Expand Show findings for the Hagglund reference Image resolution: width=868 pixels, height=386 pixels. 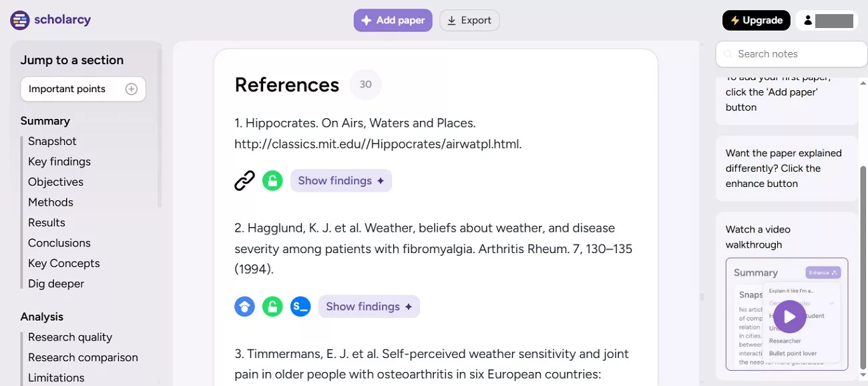(369, 307)
